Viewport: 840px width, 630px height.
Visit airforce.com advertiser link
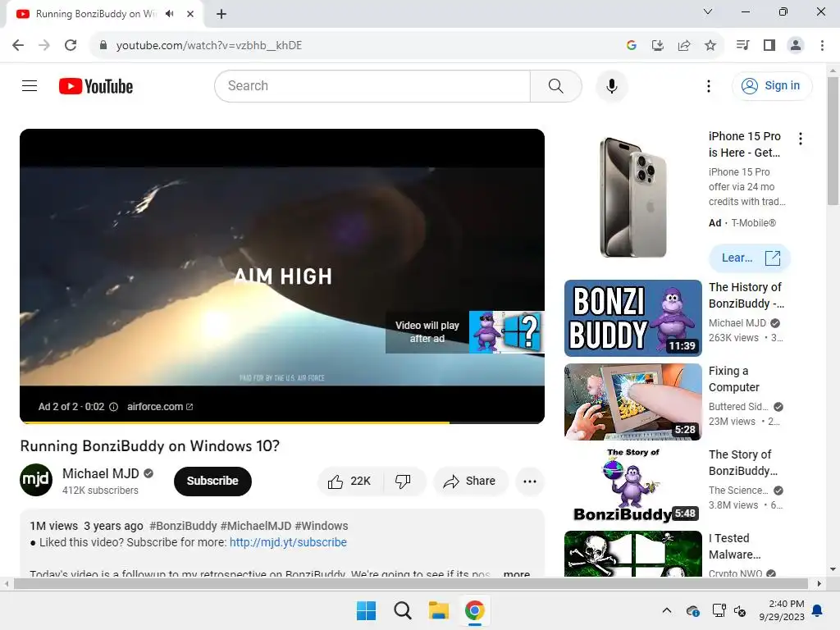[x=160, y=407]
